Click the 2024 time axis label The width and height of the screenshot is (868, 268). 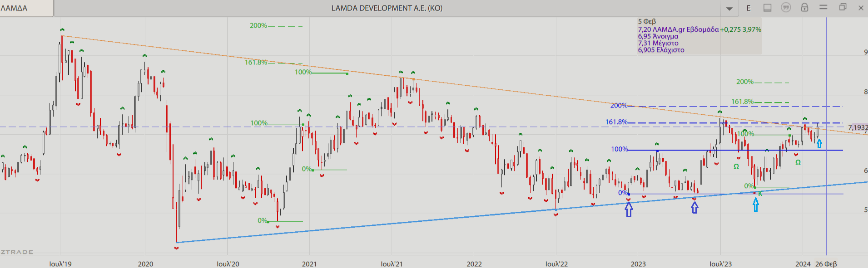803,264
